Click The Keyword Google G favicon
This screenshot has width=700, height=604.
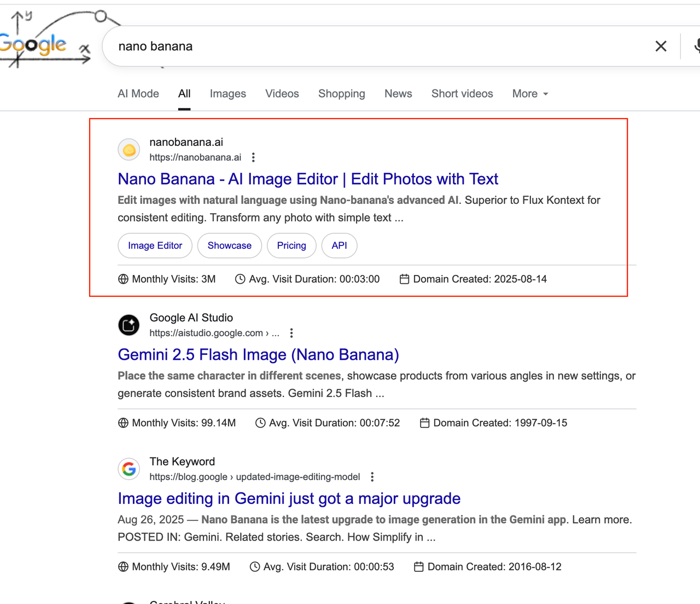(129, 469)
